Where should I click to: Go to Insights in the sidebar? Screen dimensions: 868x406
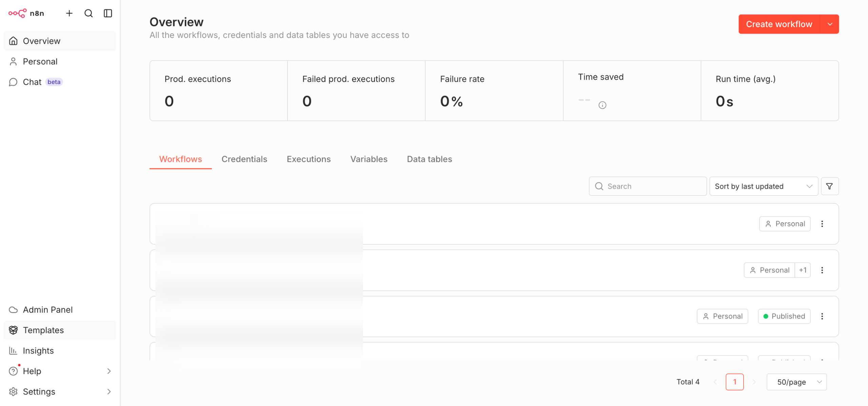pyautogui.click(x=38, y=350)
